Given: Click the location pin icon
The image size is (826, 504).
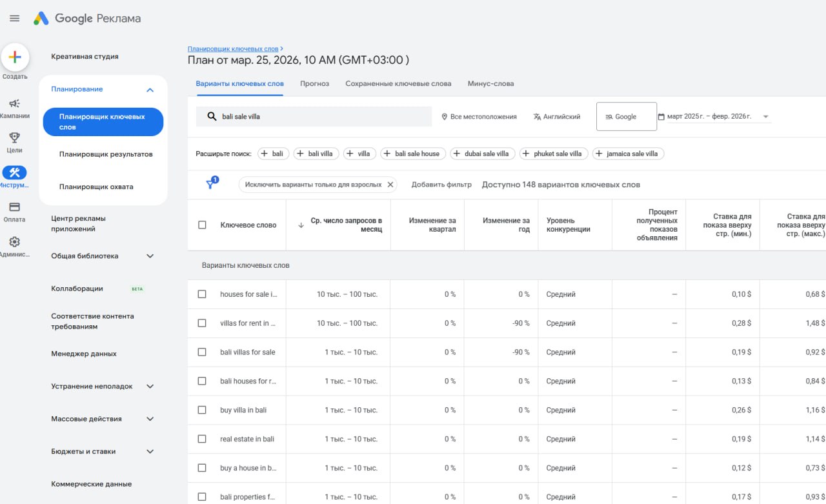Looking at the screenshot, I should (445, 117).
